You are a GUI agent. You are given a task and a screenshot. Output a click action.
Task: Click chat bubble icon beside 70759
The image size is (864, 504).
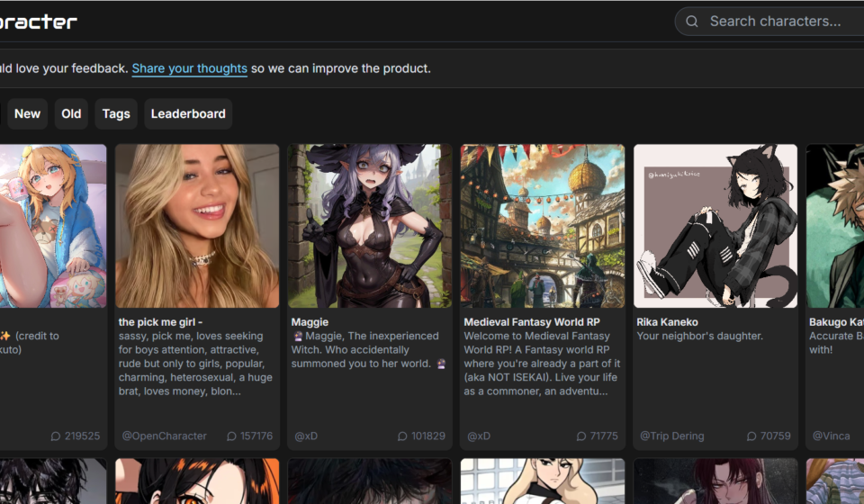751,436
